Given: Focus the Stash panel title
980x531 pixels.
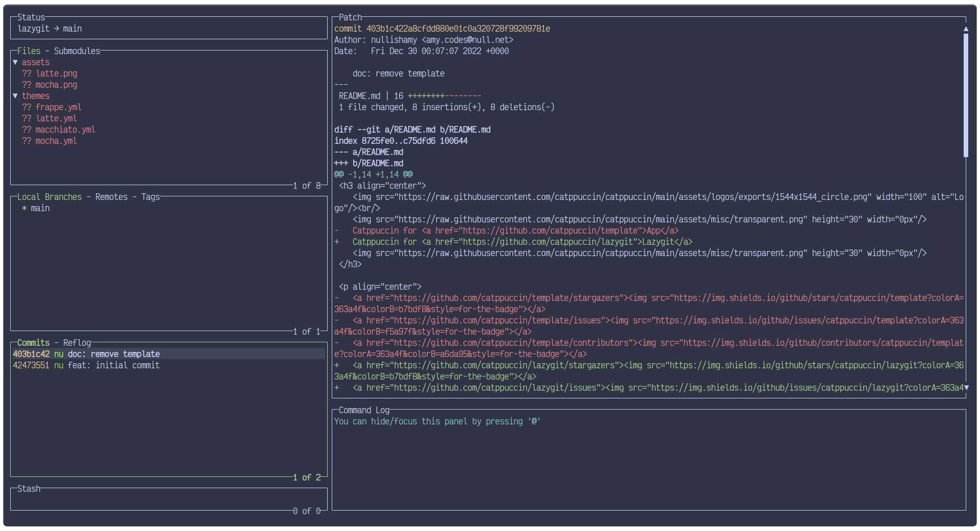Looking at the screenshot, I should (x=29, y=489).
